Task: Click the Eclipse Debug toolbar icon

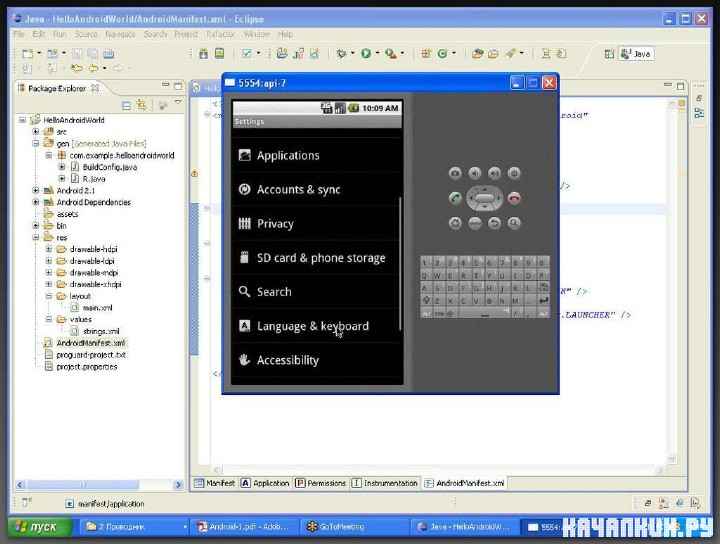Action: pos(341,54)
